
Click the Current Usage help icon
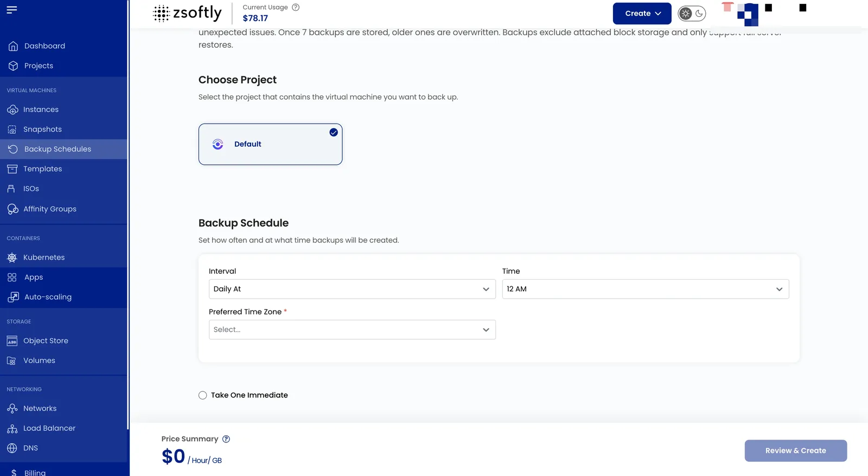pos(296,7)
